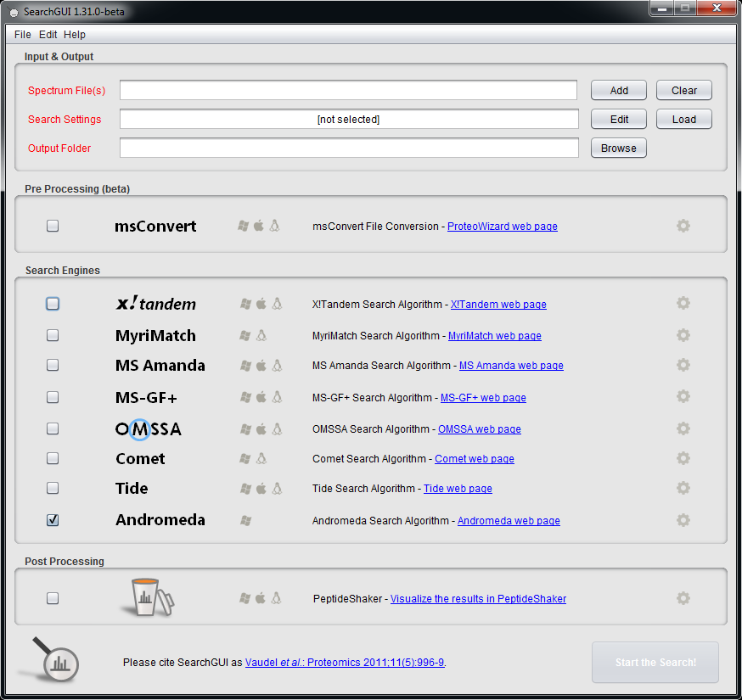Open Comet settings gear icon

[x=683, y=458]
